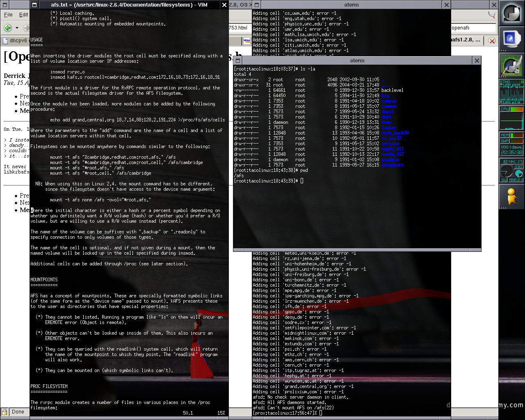Click the uptime display in dockapp
Image resolution: width=525 pixels, height=420 pixels.
click(x=511, y=149)
